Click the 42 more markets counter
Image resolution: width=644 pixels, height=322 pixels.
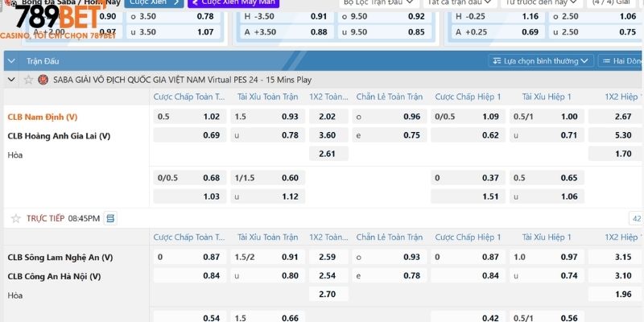(x=636, y=218)
